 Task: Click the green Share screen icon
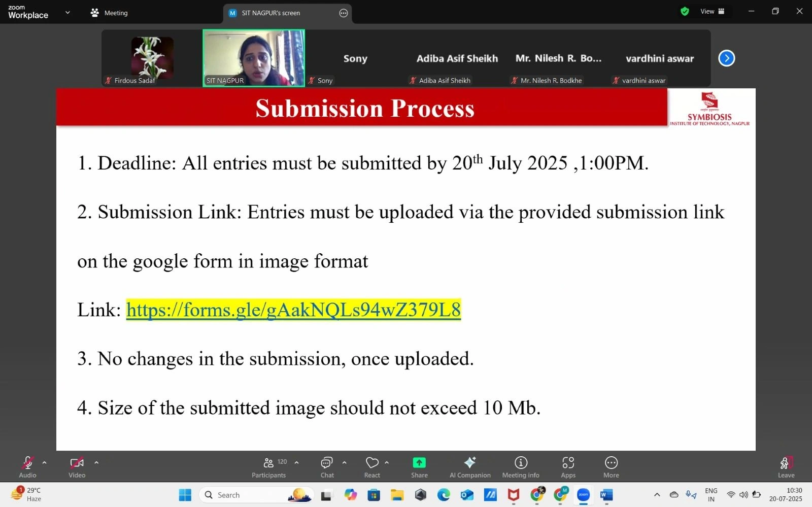tap(419, 463)
